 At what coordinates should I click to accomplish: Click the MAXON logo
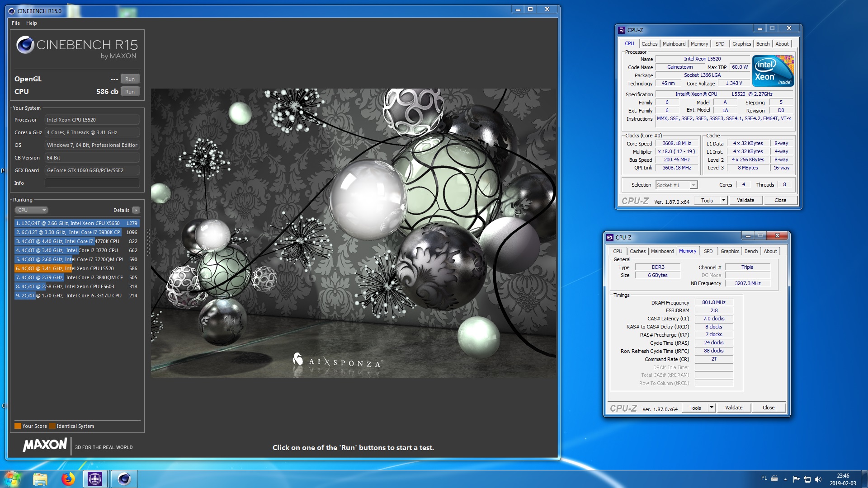[45, 445]
